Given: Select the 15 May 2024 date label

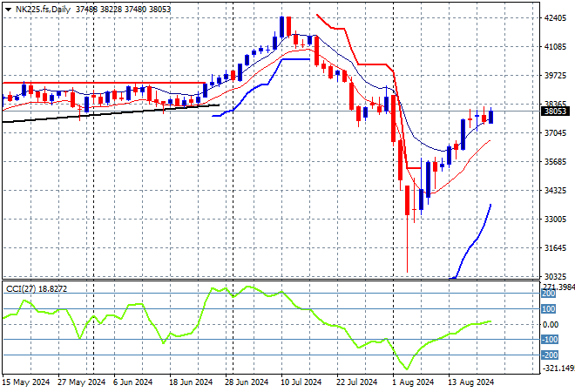Looking at the screenshot, I should coord(24,382).
